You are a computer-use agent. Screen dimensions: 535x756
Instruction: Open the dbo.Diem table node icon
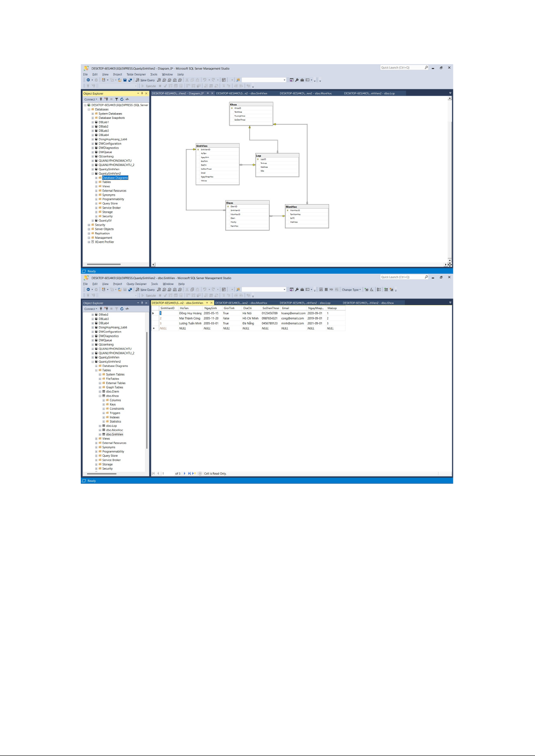pyautogui.click(x=104, y=392)
